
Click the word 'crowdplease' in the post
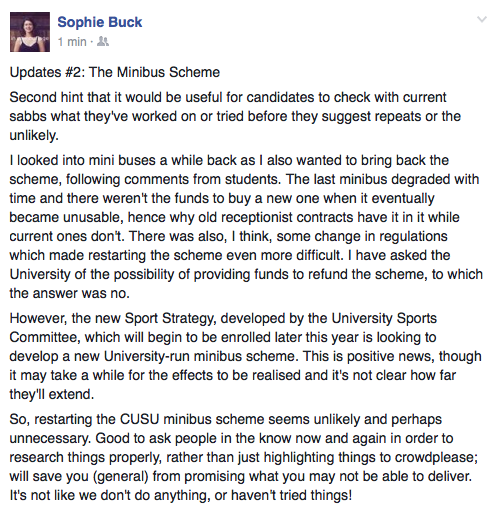(434, 457)
